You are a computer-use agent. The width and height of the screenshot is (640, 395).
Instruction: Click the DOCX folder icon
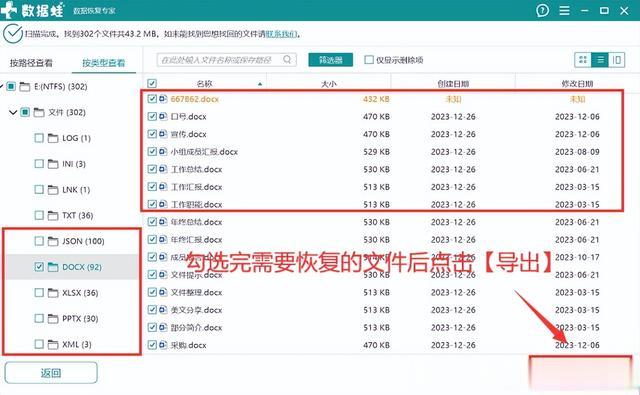tap(53, 267)
